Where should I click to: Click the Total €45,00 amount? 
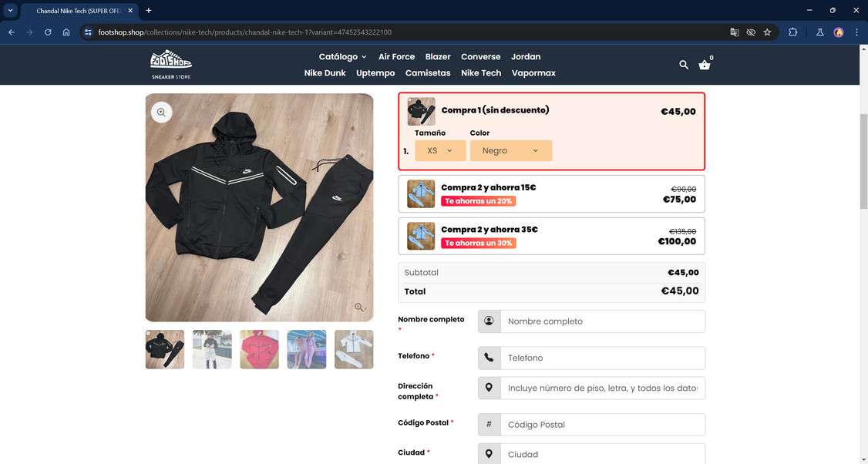[x=680, y=291]
